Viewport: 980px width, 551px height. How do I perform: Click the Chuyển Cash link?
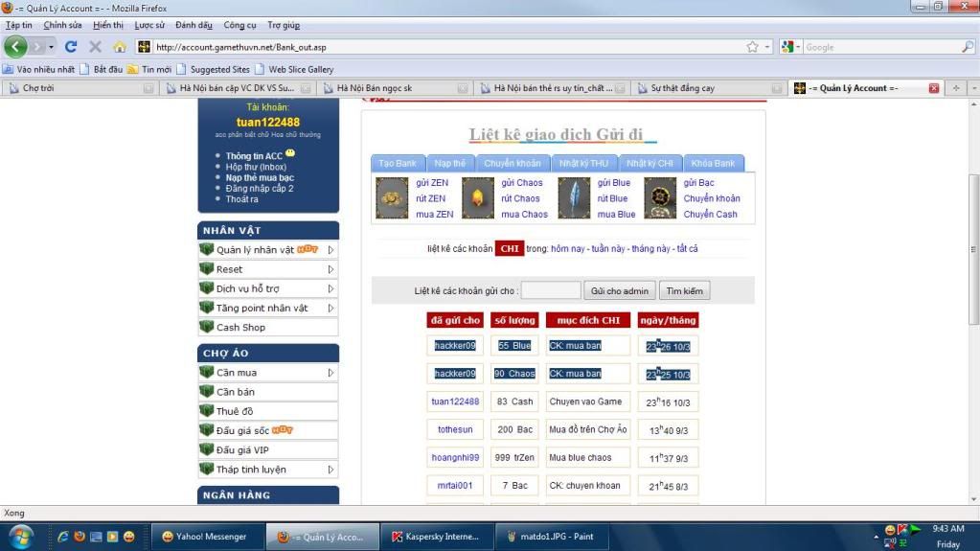tap(710, 214)
